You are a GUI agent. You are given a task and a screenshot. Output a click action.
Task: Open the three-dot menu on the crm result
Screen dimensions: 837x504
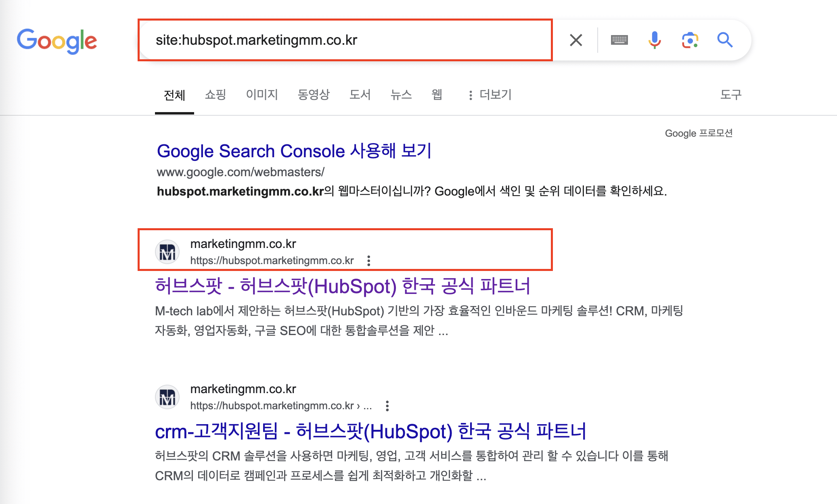[x=387, y=406]
